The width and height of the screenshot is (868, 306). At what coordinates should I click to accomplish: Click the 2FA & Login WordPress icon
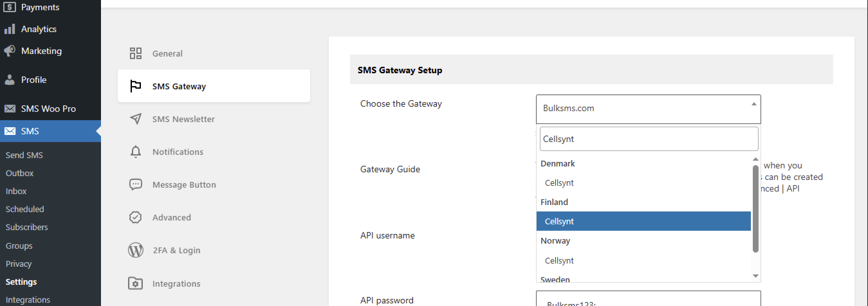pos(136,250)
